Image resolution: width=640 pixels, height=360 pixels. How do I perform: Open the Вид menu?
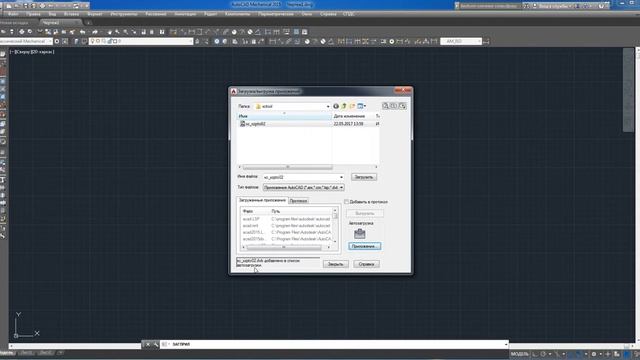52,14
